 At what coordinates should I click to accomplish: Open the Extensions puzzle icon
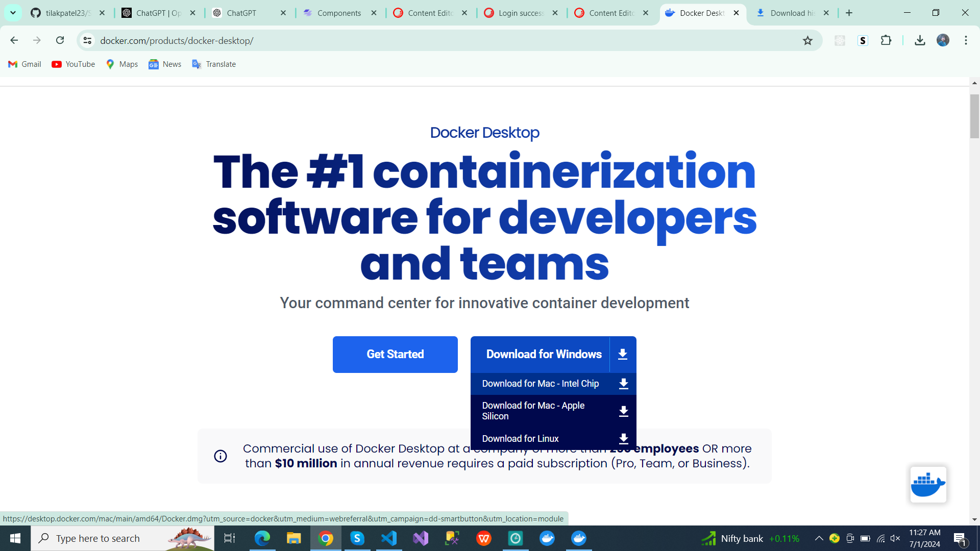pyautogui.click(x=886, y=41)
